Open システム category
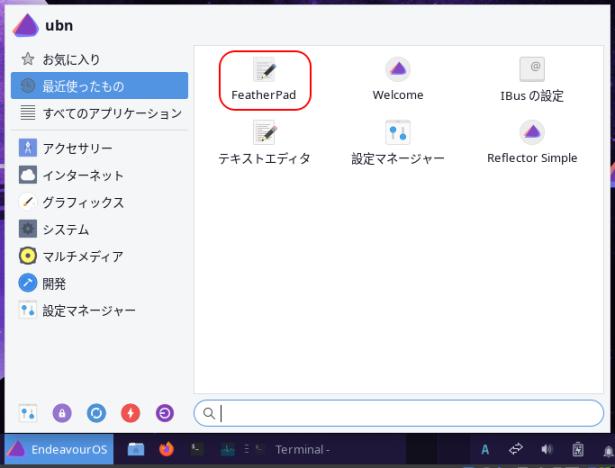This screenshot has height=468, width=615. 99,229
